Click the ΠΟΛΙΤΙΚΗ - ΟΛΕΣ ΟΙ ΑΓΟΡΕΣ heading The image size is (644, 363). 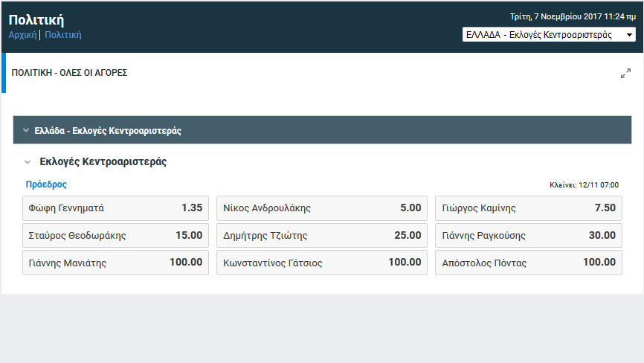69,73
